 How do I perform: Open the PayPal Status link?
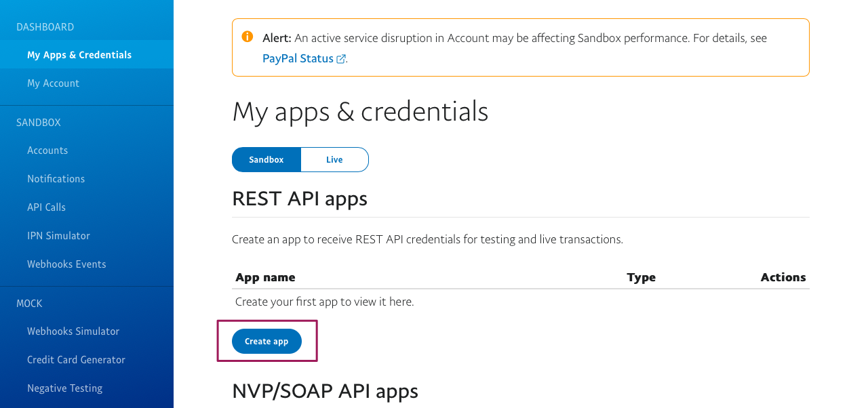tap(298, 58)
